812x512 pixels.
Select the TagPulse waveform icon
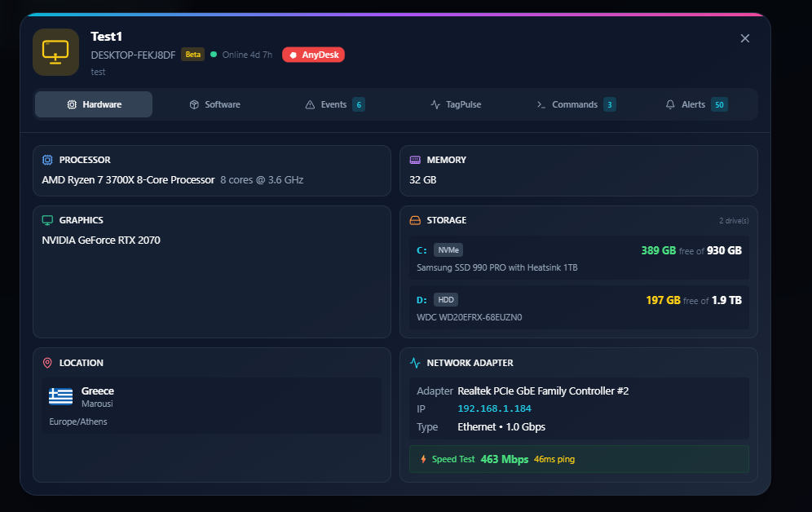pyautogui.click(x=436, y=104)
